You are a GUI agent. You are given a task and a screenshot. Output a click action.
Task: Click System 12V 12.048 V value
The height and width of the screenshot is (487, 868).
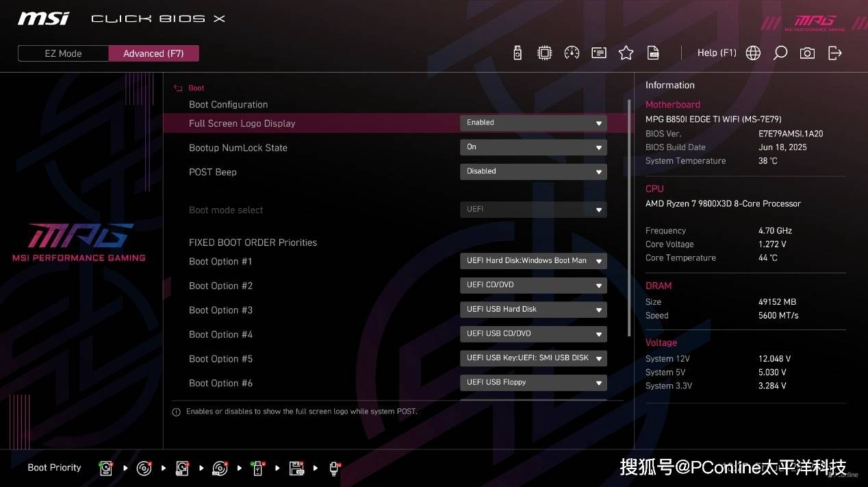click(x=774, y=359)
